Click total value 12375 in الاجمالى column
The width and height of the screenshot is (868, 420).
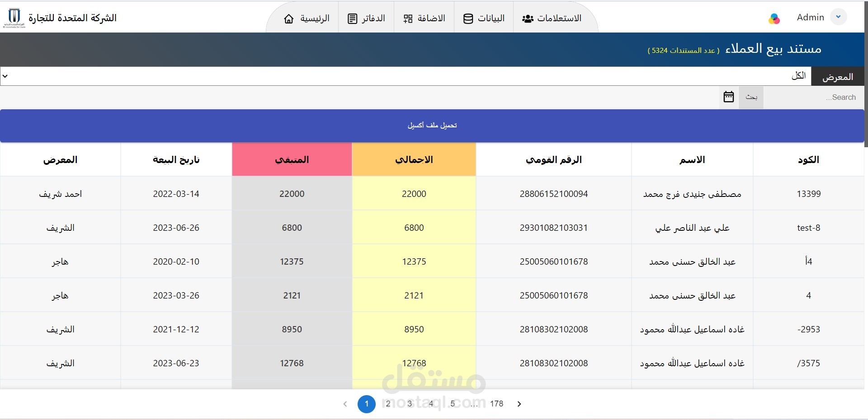(x=414, y=261)
